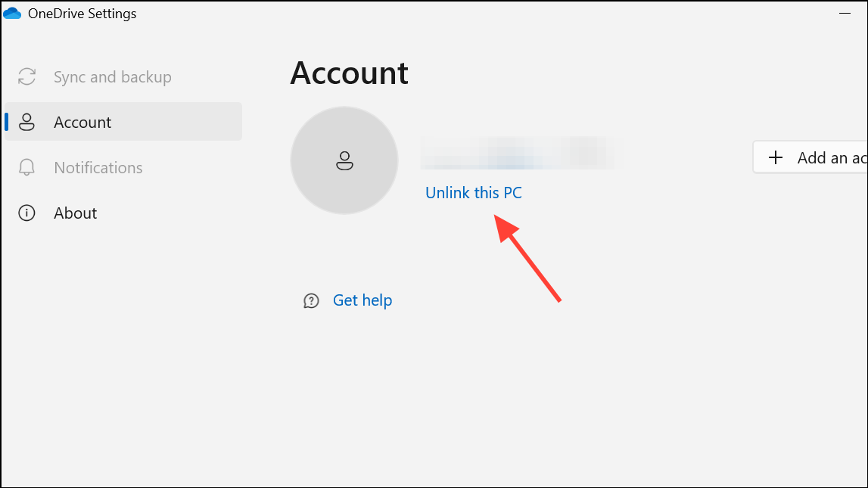The height and width of the screenshot is (488, 868).
Task: Click the blurred account email text
Action: [521, 154]
